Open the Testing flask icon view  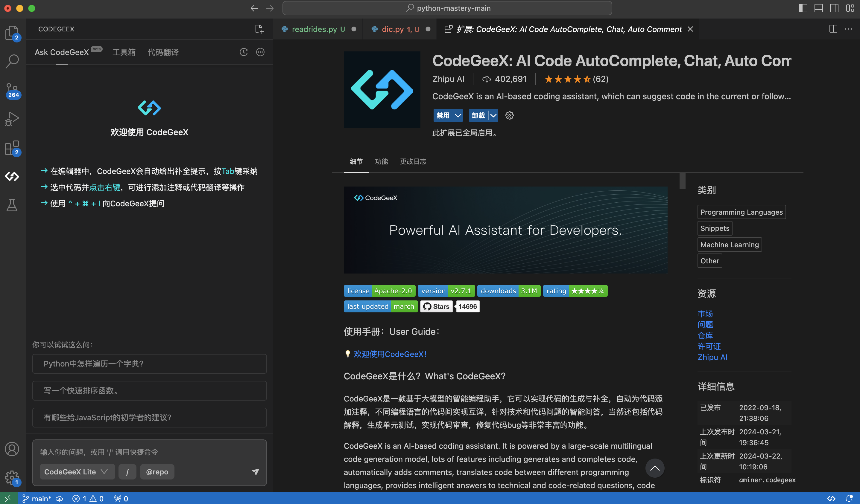[12, 205]
